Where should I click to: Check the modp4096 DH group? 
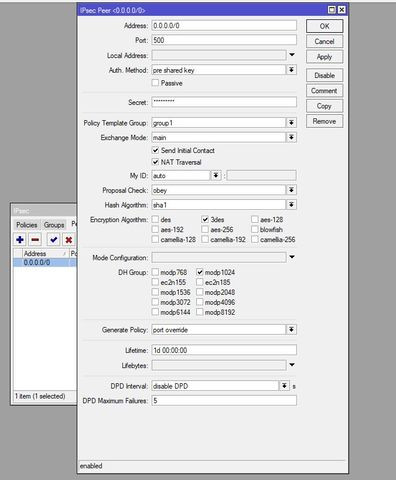point(200,302)
